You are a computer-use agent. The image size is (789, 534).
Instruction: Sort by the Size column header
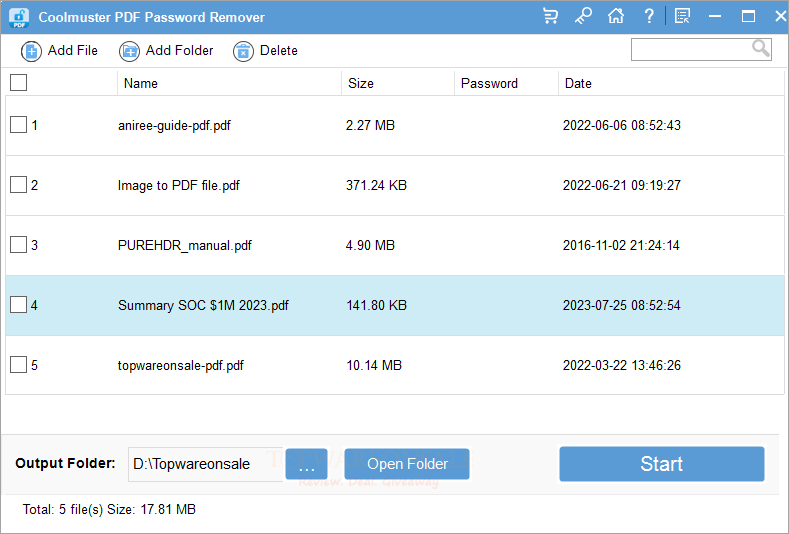[398, 83]
